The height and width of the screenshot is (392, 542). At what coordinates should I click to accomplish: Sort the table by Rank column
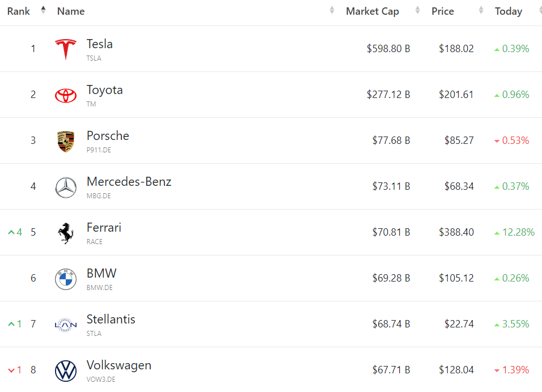tap(19, 11)
